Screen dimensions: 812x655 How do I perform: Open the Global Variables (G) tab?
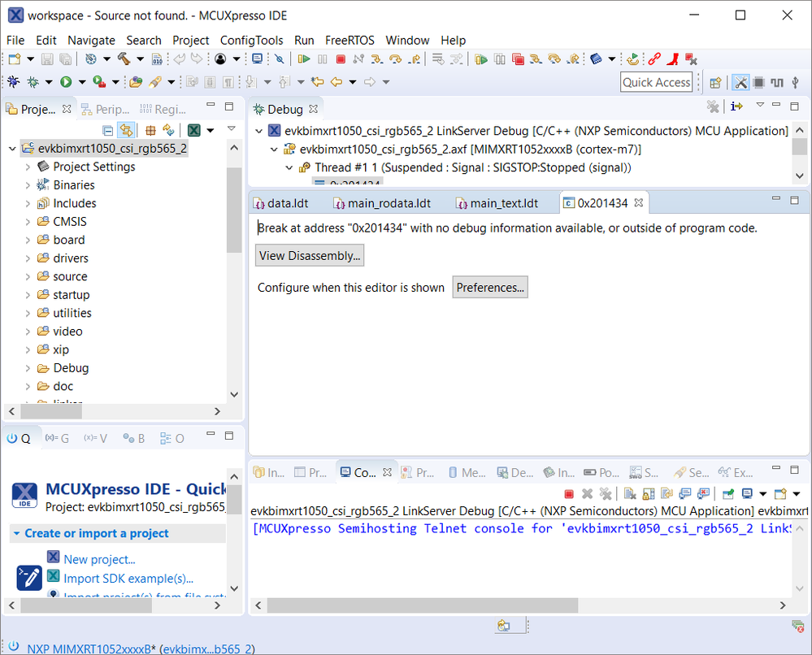point(57,439)
